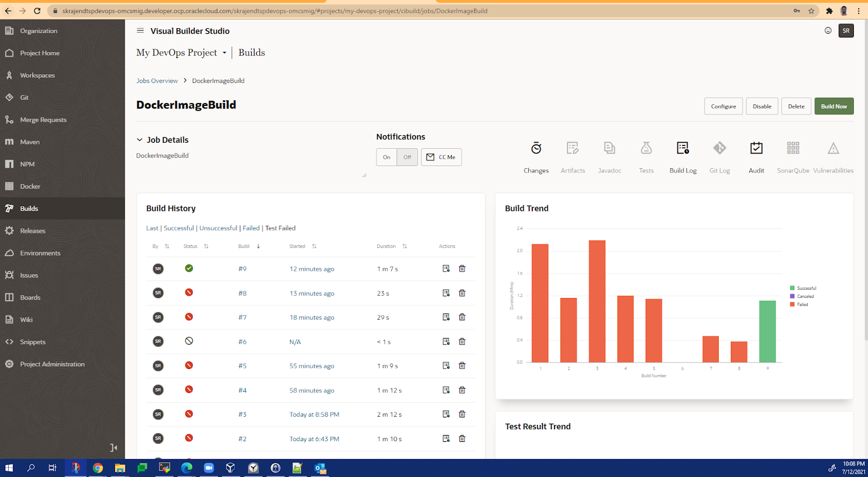The image size is (868, 477).
Task: Sort build history by Duration column
Action: click(405, 246)
